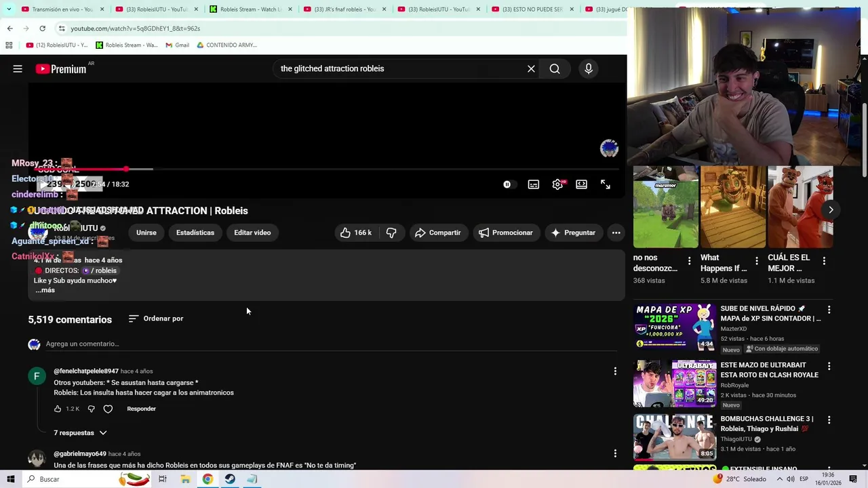Open options menu for @gabrielmayo649 comment
This screenshot has height=488, width=868.
[x=615, y=453]
